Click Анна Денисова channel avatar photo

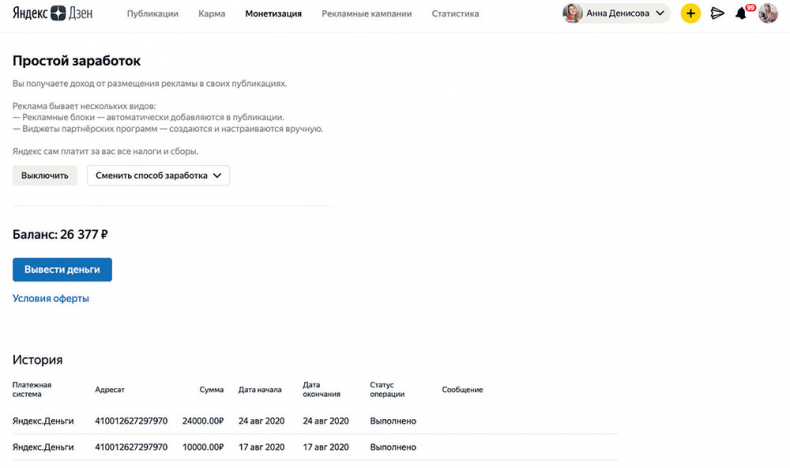pyautogui.click(x=573, y=14)
